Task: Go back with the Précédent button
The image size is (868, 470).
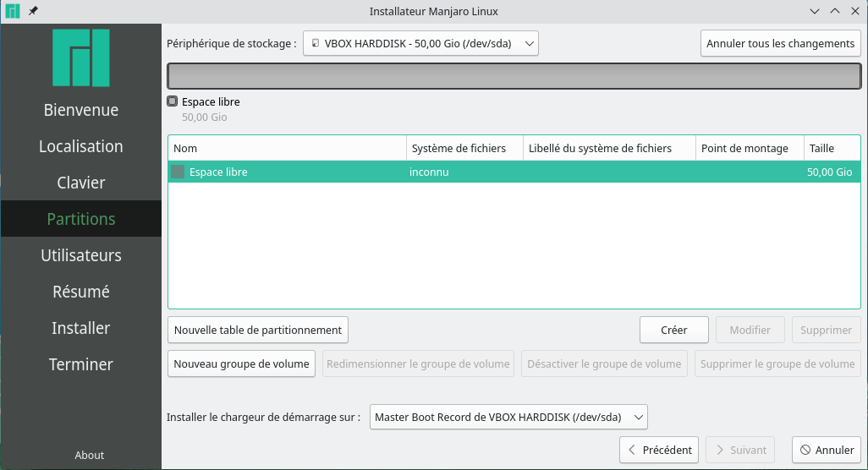Action: click(658, 450)
